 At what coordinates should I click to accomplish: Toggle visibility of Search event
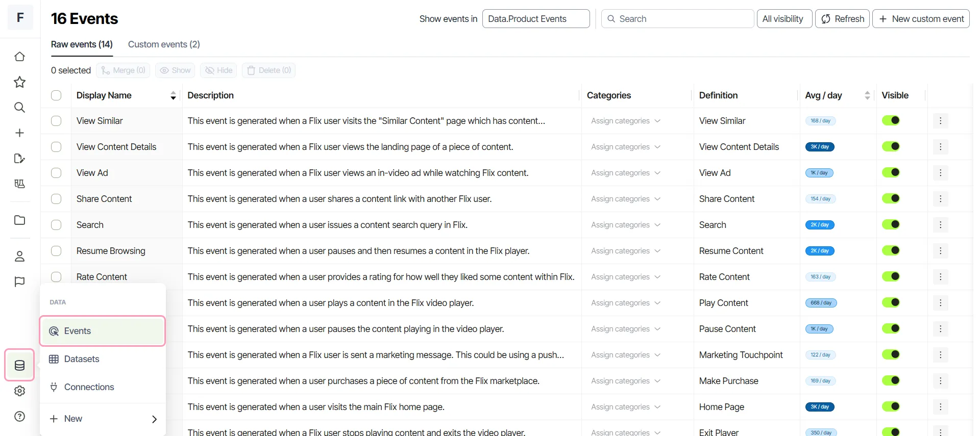pyautogui.click(x=891, y=224)
